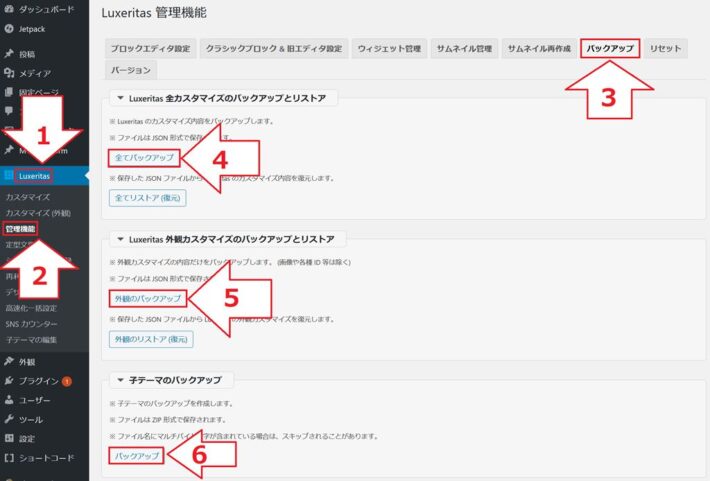This screenshot has width=710, height=481.
Task: Switch to the サムネイル再作成 tab
Action: (x=539, y=48)
